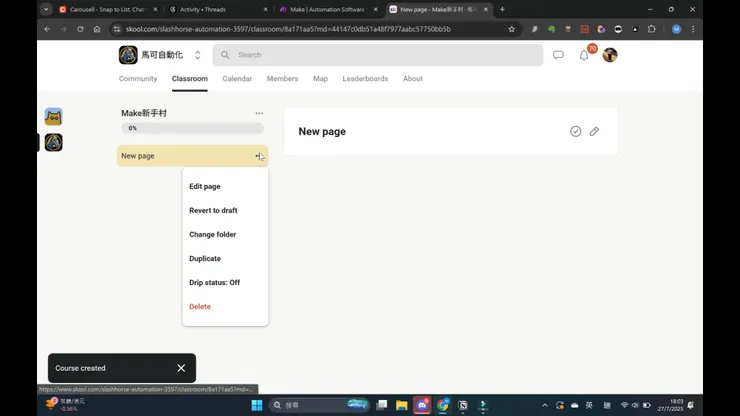View the Leaderboards tab
The width and height of the screenshot is (740, 416).
coord(365,79)
